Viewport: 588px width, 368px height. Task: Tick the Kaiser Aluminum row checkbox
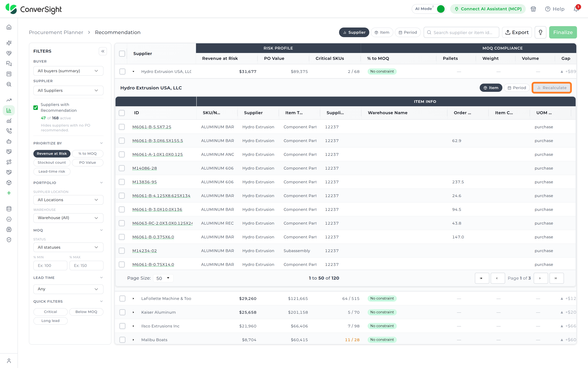coord(122,312)
